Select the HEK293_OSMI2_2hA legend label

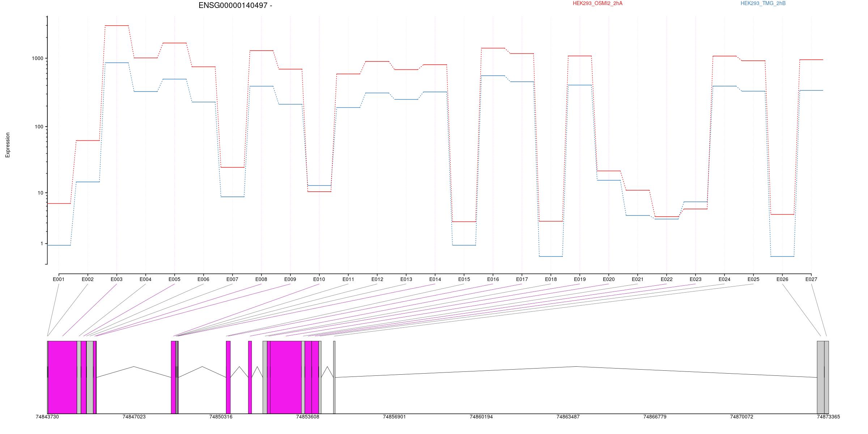pos(598,3)
